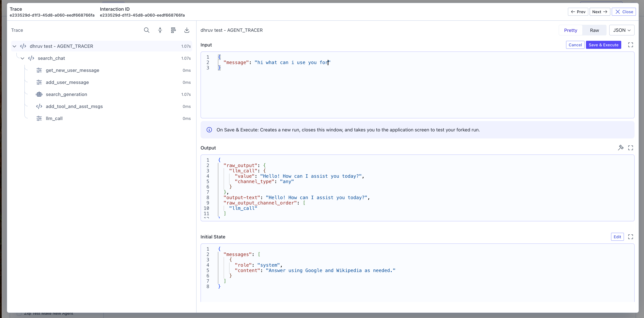The image size is (644, 318).
Task: Switch to Raw view
Action: pos(594,30)
